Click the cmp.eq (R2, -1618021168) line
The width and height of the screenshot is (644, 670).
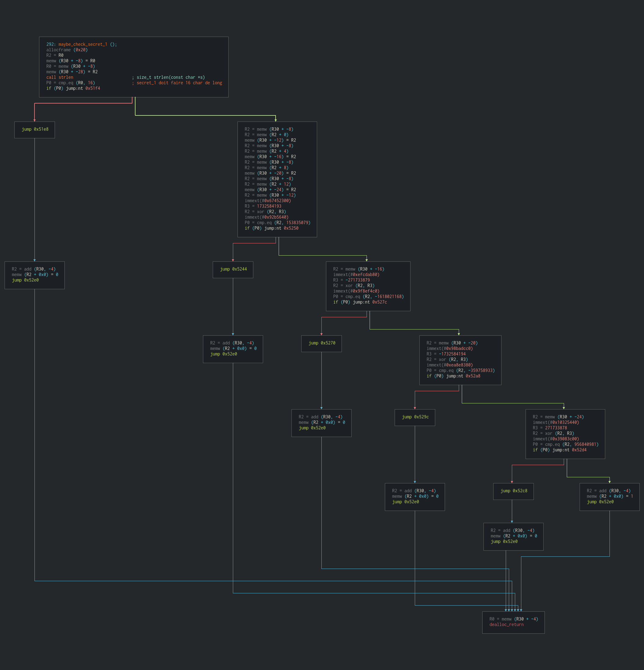click(x=368, y=297)
